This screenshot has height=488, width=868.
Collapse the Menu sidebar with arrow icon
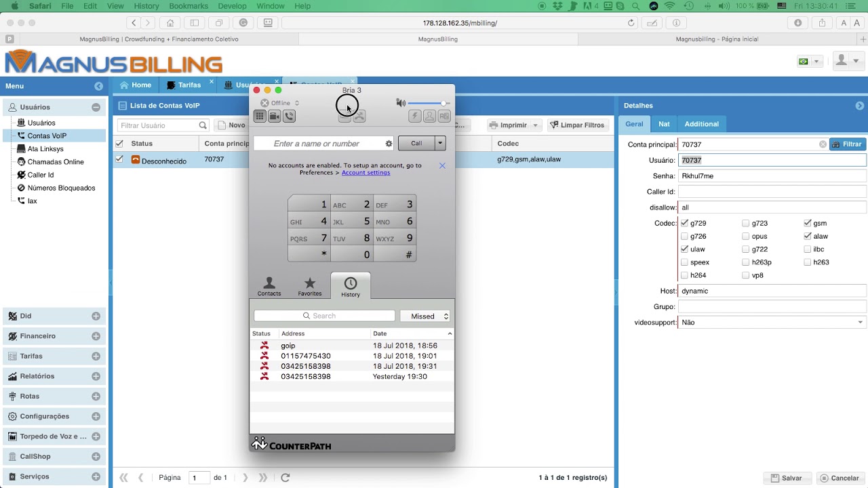(x=99, y=86)
